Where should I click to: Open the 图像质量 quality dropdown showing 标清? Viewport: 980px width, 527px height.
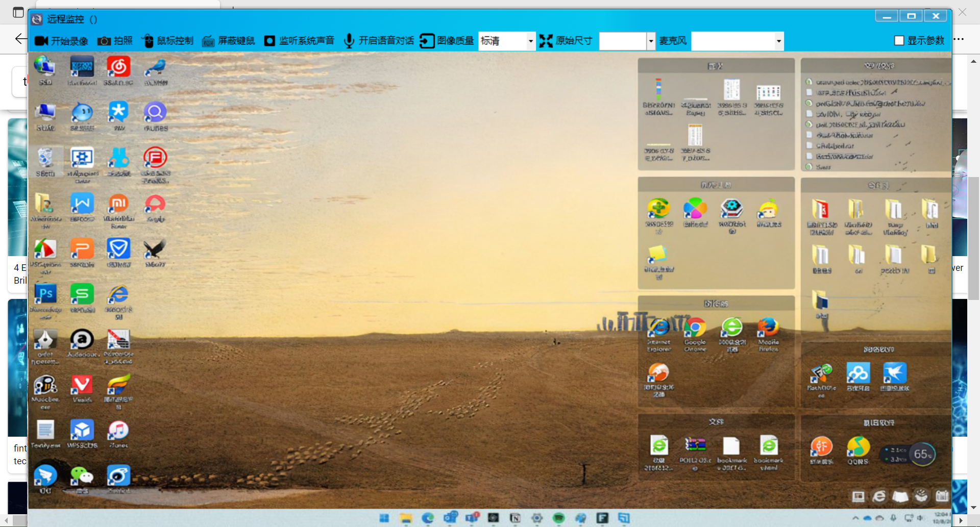530,41
